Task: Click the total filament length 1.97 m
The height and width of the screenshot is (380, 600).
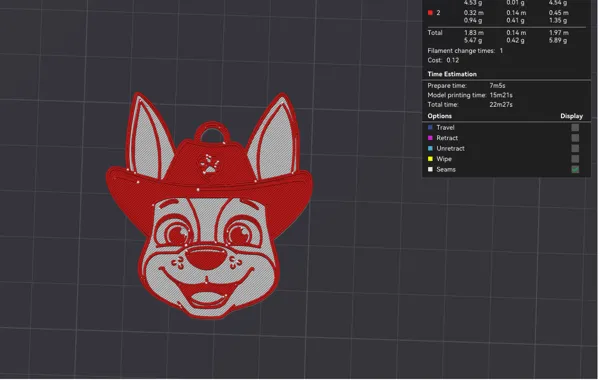Action: point(559,33)
